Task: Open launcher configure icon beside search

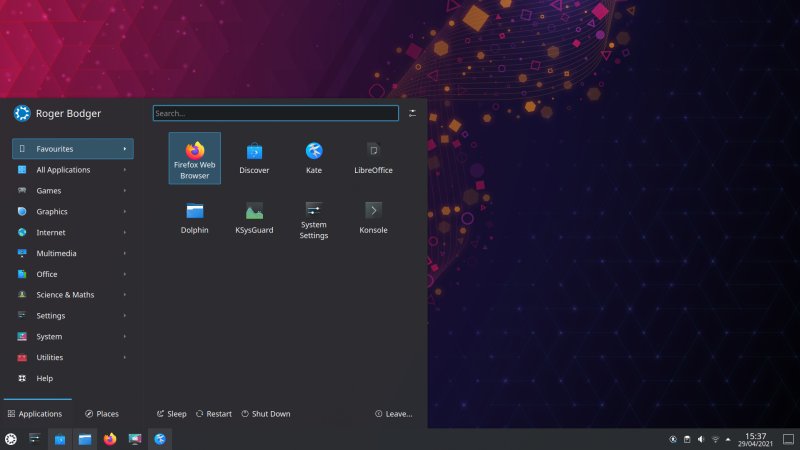Action: (x=412, y=113)
